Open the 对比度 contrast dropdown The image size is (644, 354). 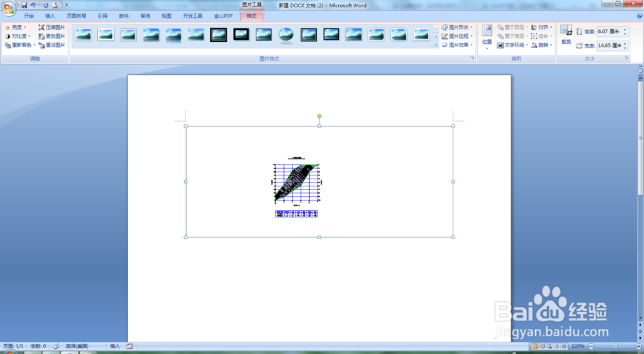pos(17,36)
